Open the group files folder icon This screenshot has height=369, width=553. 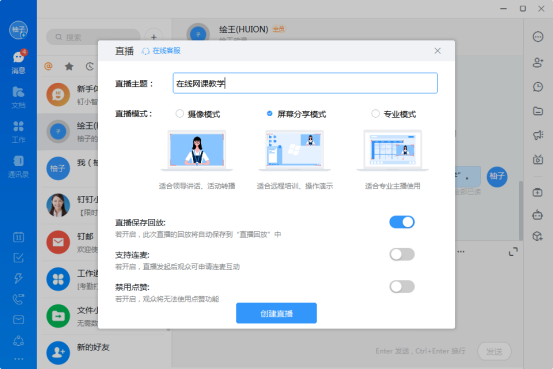[538, 111]
